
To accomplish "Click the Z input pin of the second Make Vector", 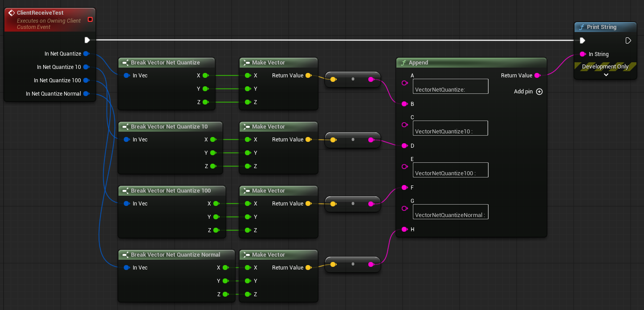I will pos(248,166).
